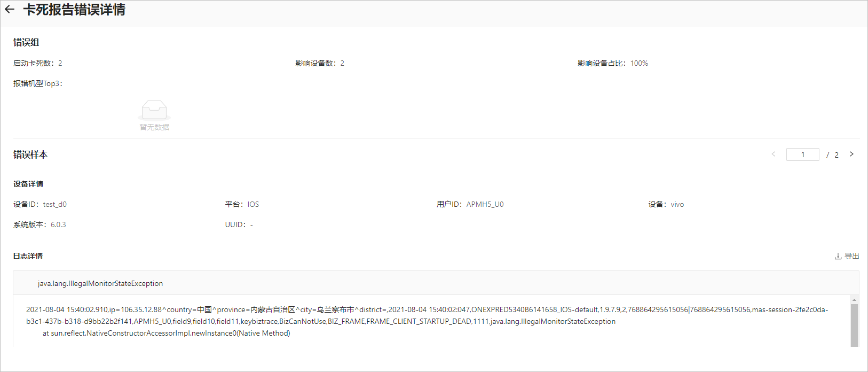
Task: Click the user ID value APMH5_U0
Action: click(485, 204)
